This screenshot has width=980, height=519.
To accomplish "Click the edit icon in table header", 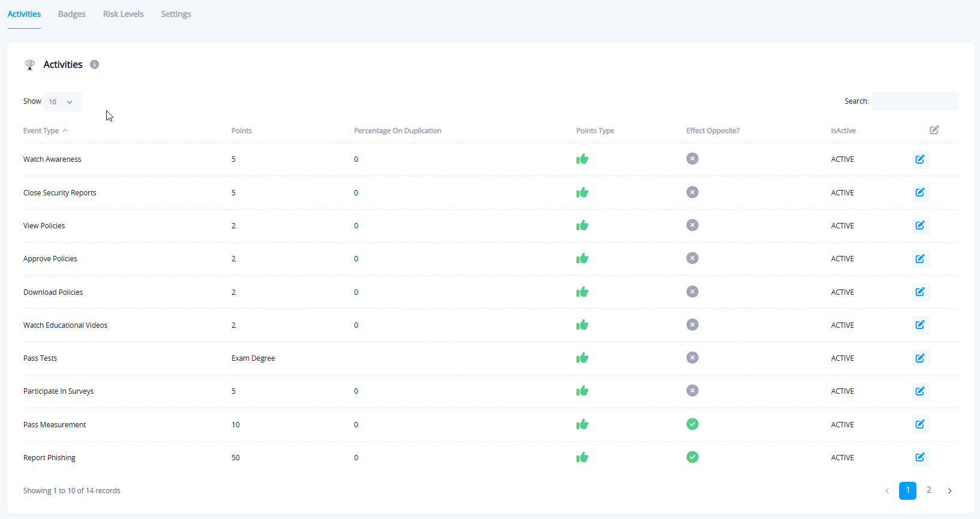I will point(934,130).
